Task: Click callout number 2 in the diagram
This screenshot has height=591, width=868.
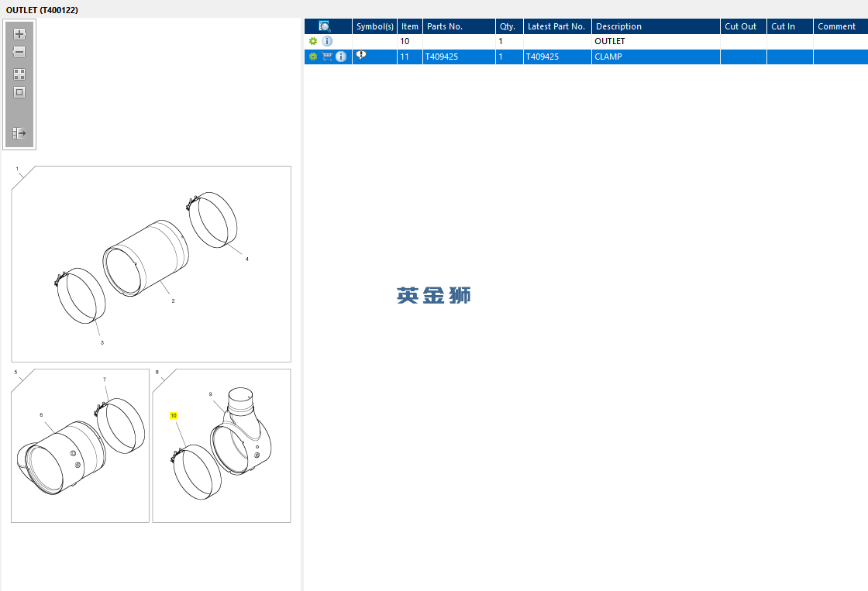Action: click(174, 301)
